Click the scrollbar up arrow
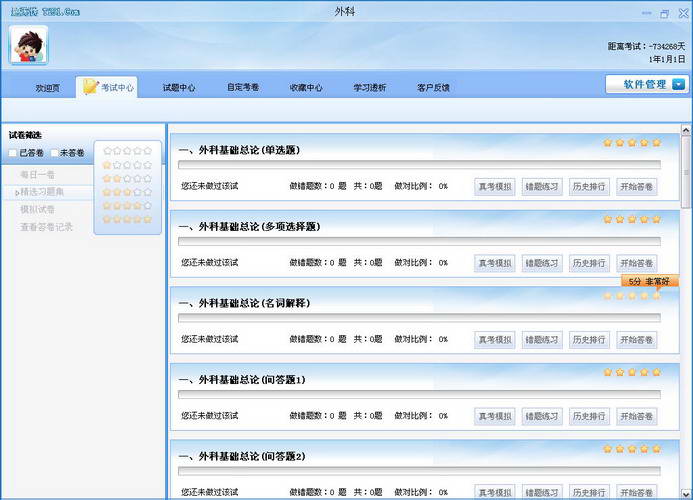This screenshot has width=693, height=500. [685, 130]
